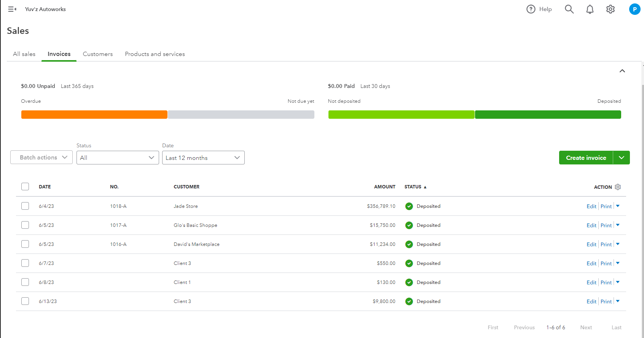This screenshot has height=338, width=644.
Task: Jump to the First page
Action: click(x=493, y=327)
